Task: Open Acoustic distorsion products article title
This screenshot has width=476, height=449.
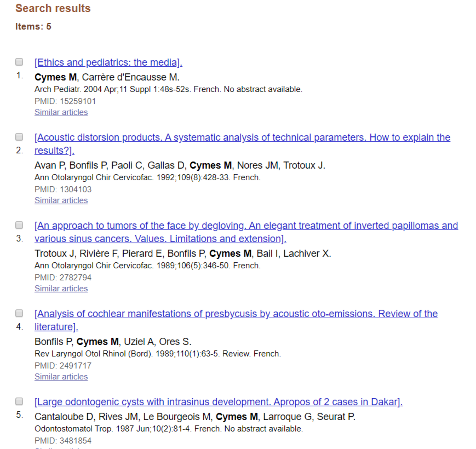Action: point(242,144)
